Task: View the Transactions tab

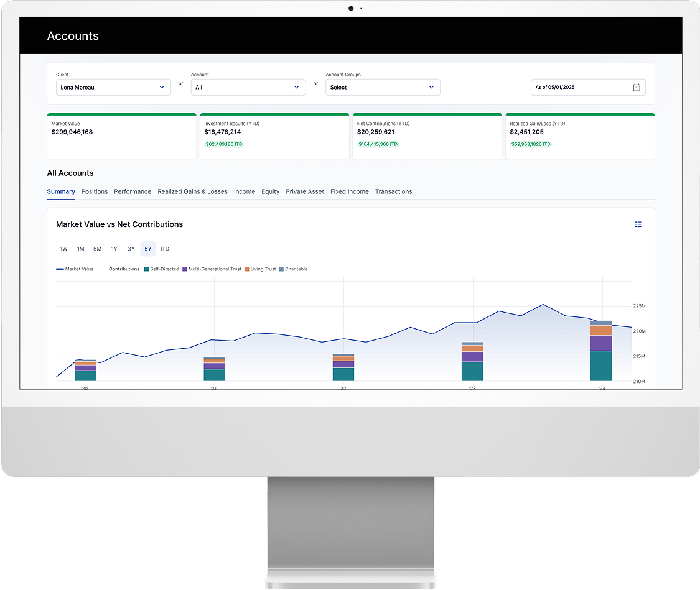Action: tap(394, 191)
